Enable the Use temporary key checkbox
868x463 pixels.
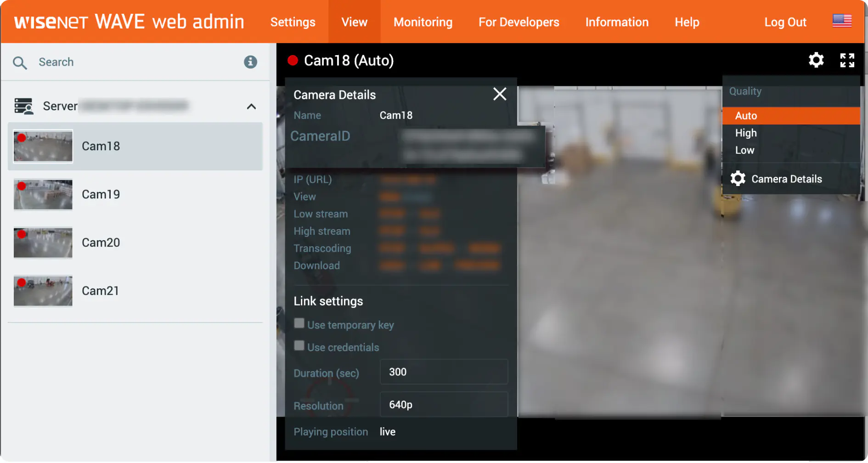tap(299, 323)
